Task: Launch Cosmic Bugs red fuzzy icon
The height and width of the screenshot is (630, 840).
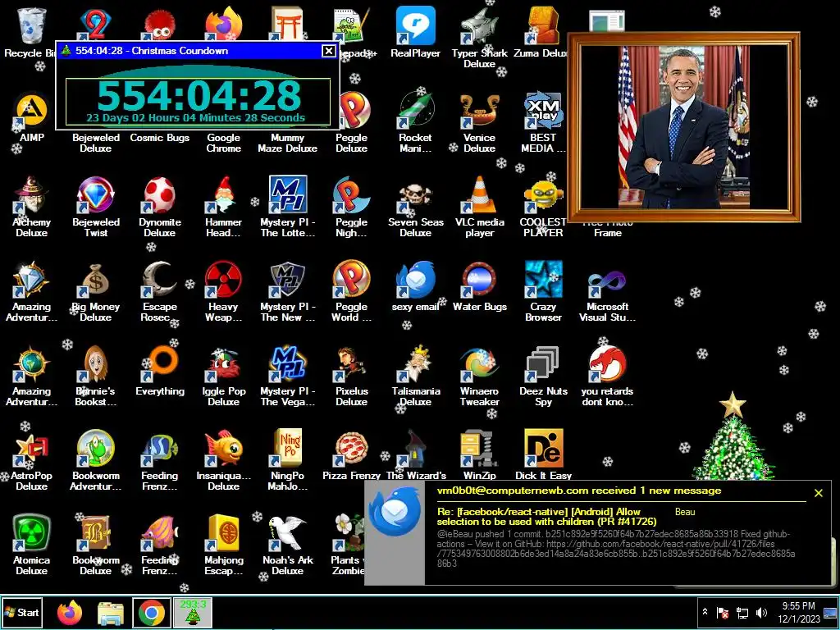Action: click(159, 138)
